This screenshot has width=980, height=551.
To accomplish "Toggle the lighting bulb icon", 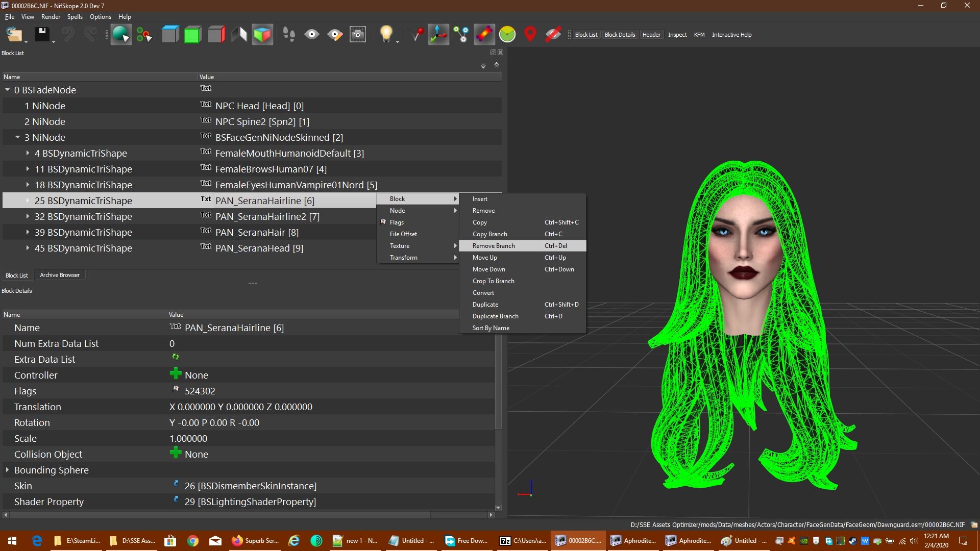I will tap(386, 35).
